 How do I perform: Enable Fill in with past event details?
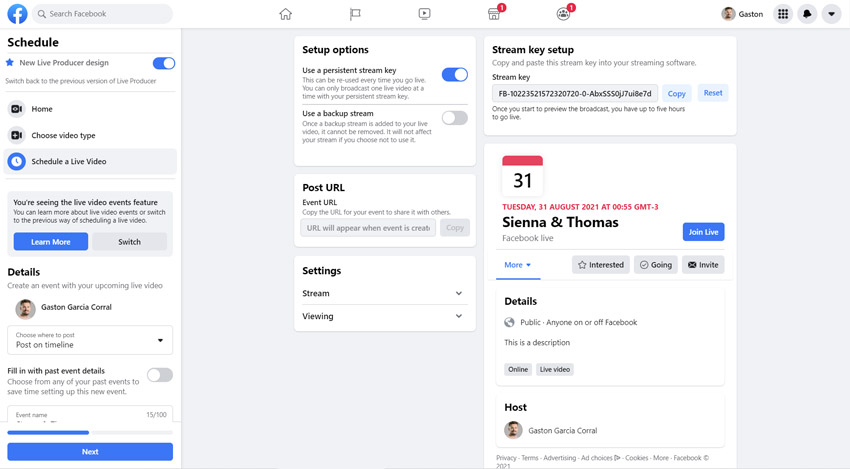click(x=160, y=375)
